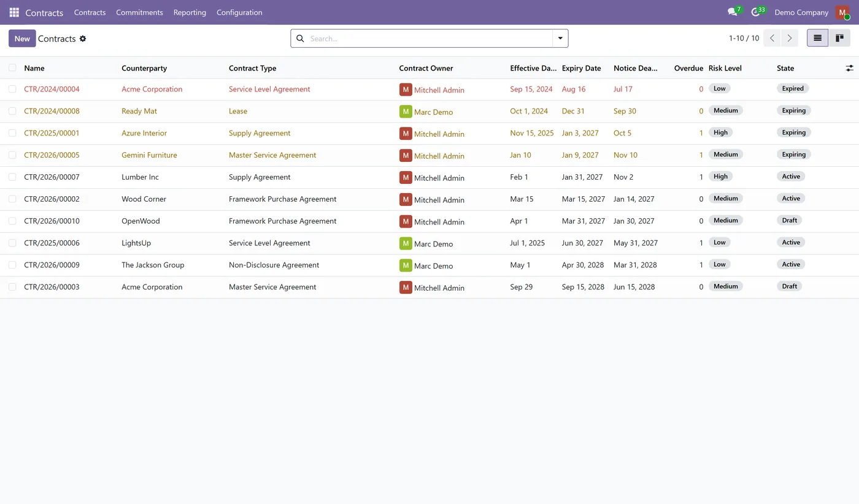Click Gemini Furniture counterparty cell

click(149, 155)
